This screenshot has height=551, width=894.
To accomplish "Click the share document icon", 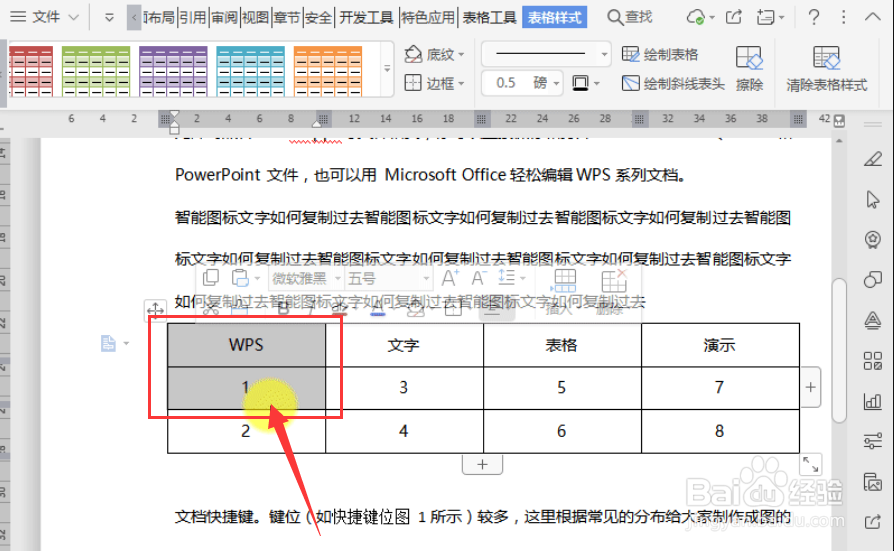I will pyautogui.click(x=734, y=17).
